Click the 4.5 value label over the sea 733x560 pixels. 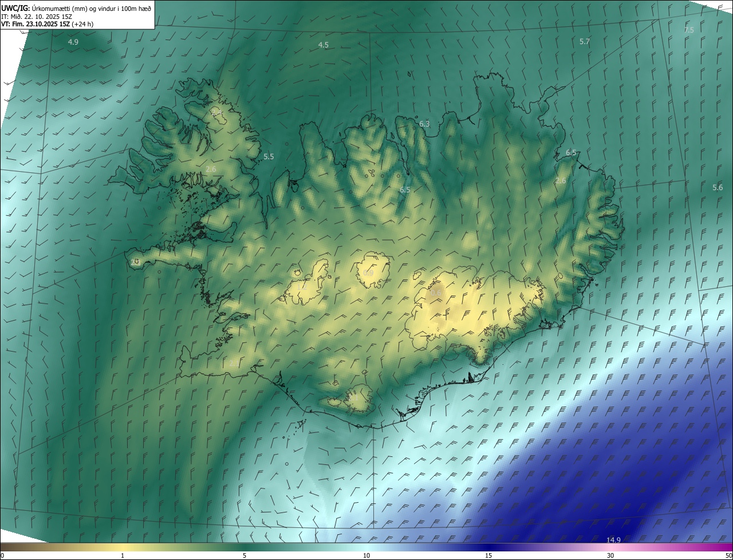(324, 45)
